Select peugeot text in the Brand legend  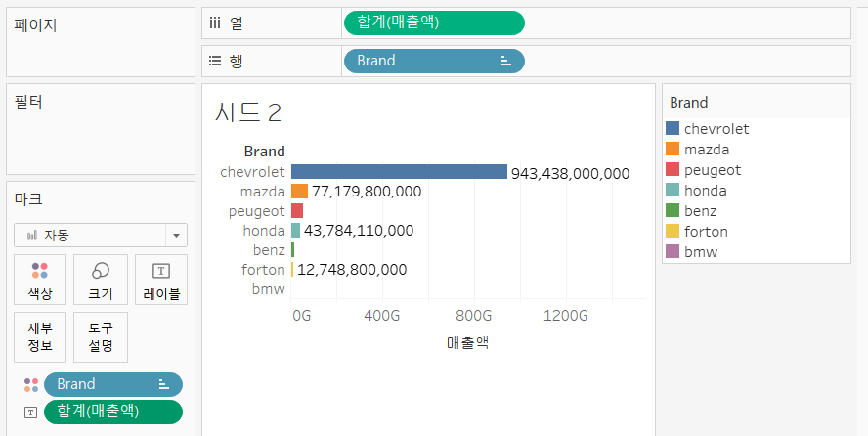point(713,170)
